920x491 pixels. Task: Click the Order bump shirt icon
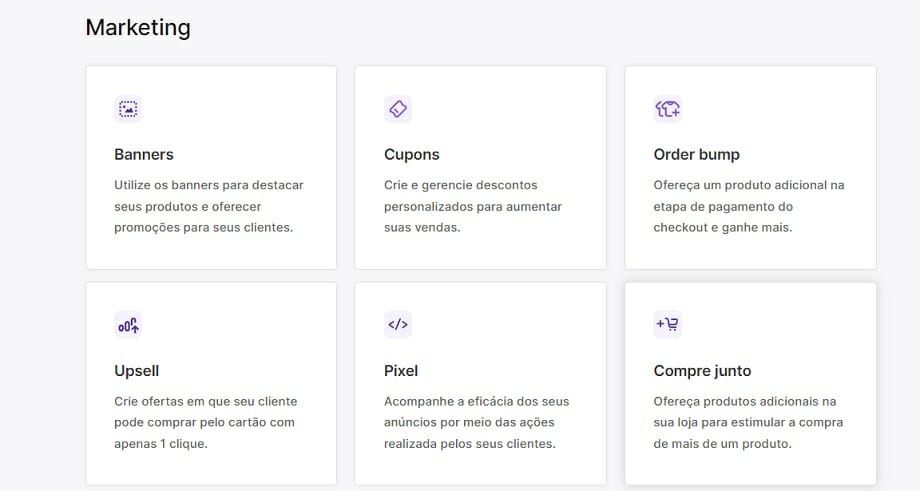pyautogui.click(x=668, y=109)
